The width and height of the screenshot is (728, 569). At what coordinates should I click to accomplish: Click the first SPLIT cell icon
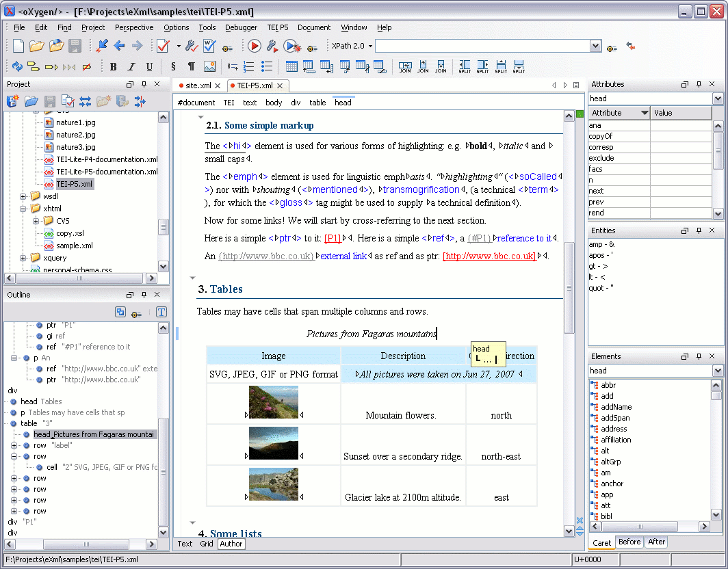pyautogui.click(x=465, y=66)
